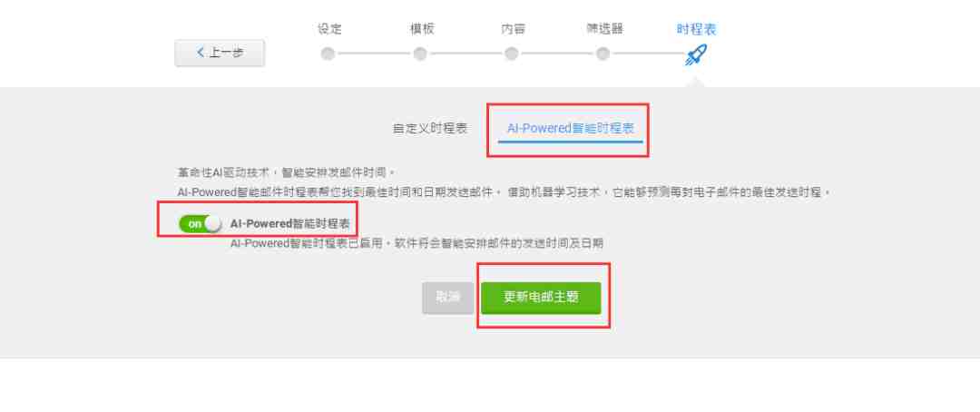This screenshot has height=412, width=980.
Task: Click the 设定 step label
Action: [x=329, y=29]
